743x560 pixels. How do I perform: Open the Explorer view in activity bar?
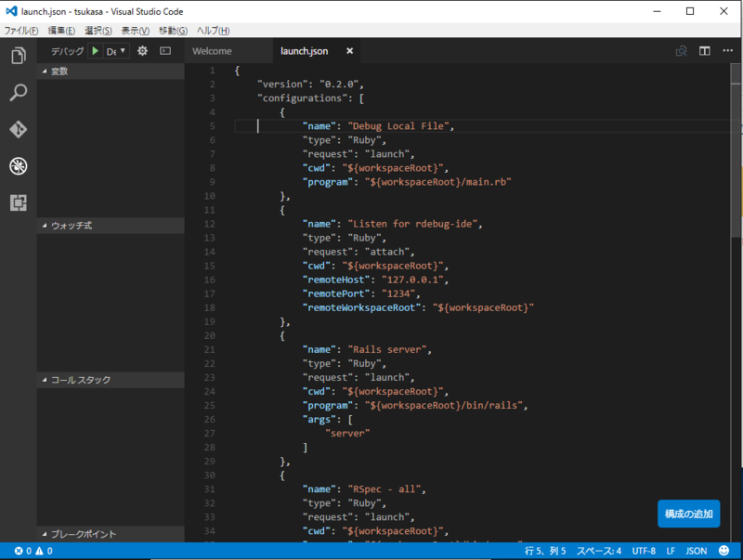click(x=19, y=56)
